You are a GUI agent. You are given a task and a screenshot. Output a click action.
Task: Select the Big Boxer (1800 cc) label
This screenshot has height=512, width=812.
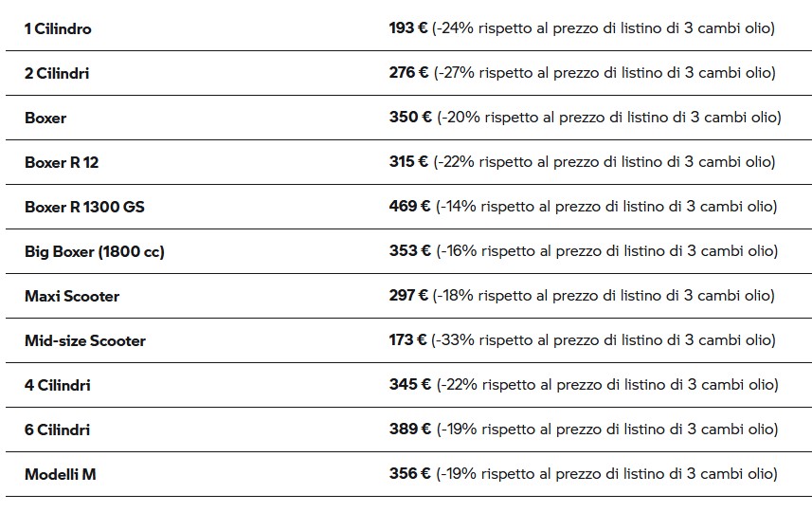95,251
